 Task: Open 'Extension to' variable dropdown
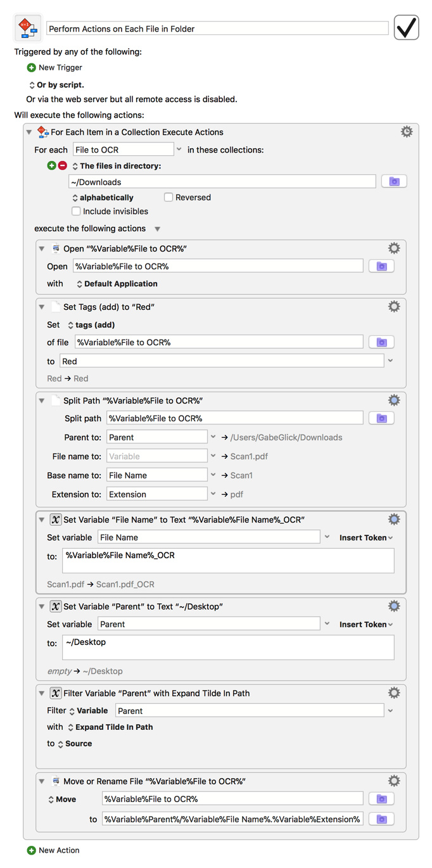tap(213, 494)
